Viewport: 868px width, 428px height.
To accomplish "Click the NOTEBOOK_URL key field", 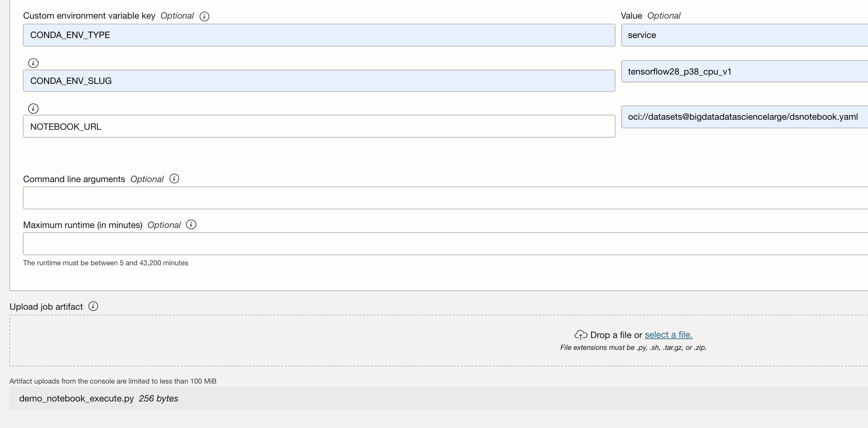I will [319, 126].
